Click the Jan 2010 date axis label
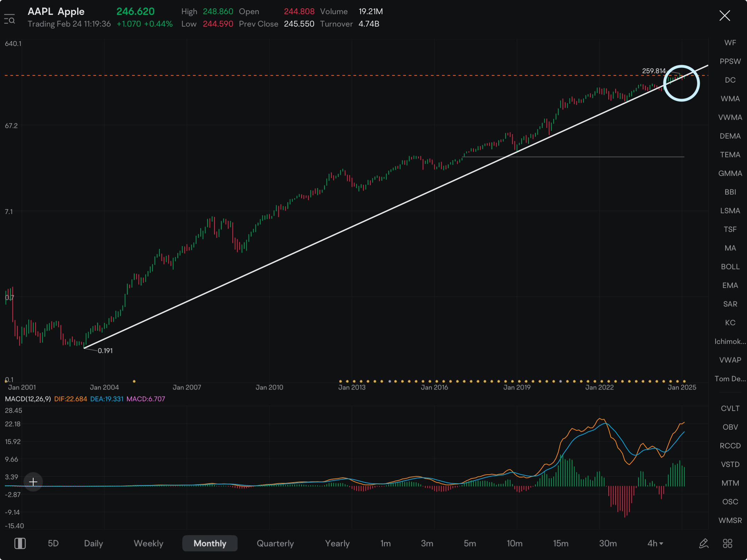 coord(269,387)
